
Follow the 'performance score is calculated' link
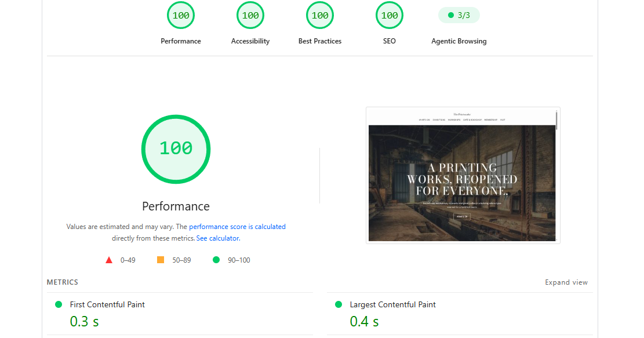point(237,227)
